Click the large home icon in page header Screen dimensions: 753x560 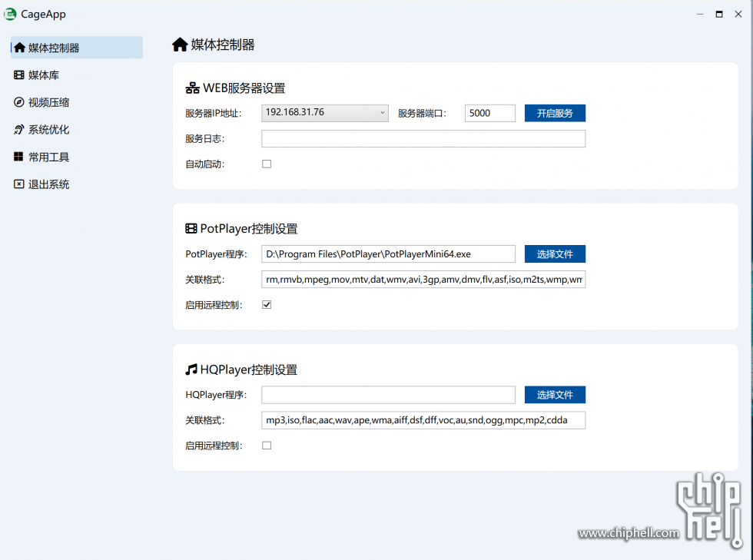pyautogui.click(x=180, y=45)
